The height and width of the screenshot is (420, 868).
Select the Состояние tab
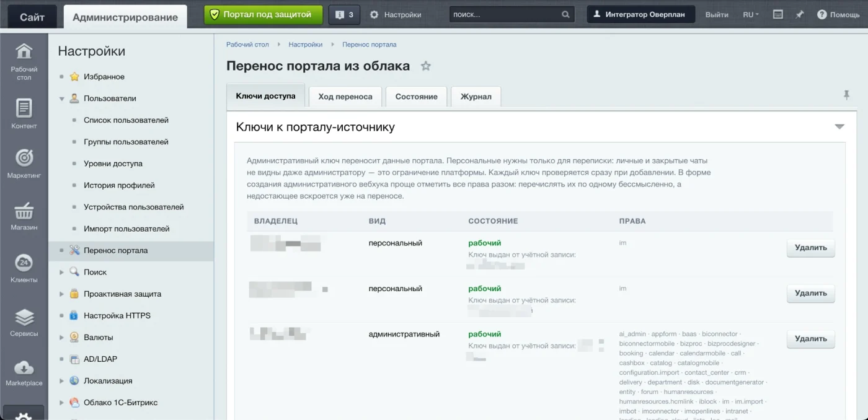tap(416, 96)
